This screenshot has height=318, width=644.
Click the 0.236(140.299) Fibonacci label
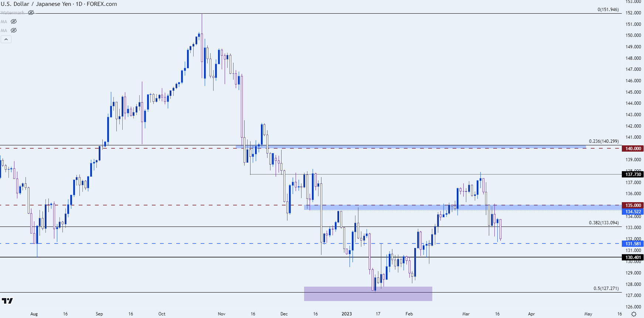coord(603,141)
